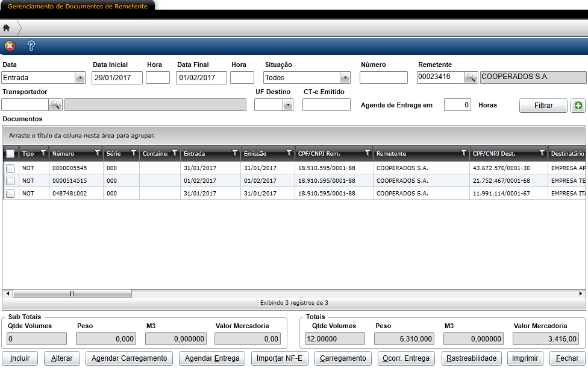Sort by the Tipo column header

click(28, 154)
